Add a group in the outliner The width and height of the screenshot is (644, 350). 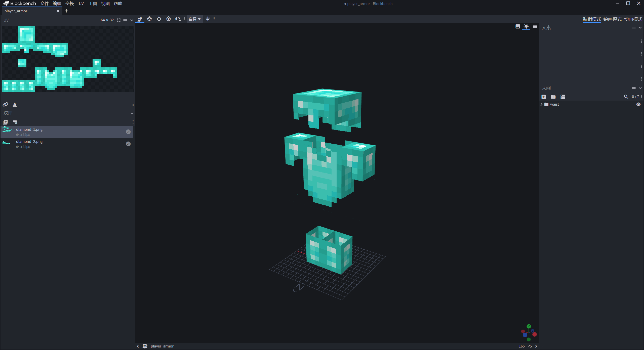[x=553, y=97]
